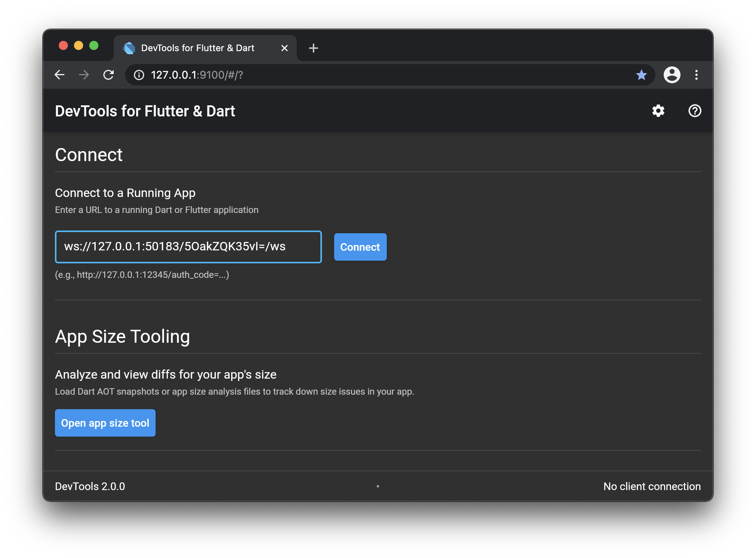Click the site info icon in address bar
The width and height of the screenshot is (756, 558).
tap(139, 75)
